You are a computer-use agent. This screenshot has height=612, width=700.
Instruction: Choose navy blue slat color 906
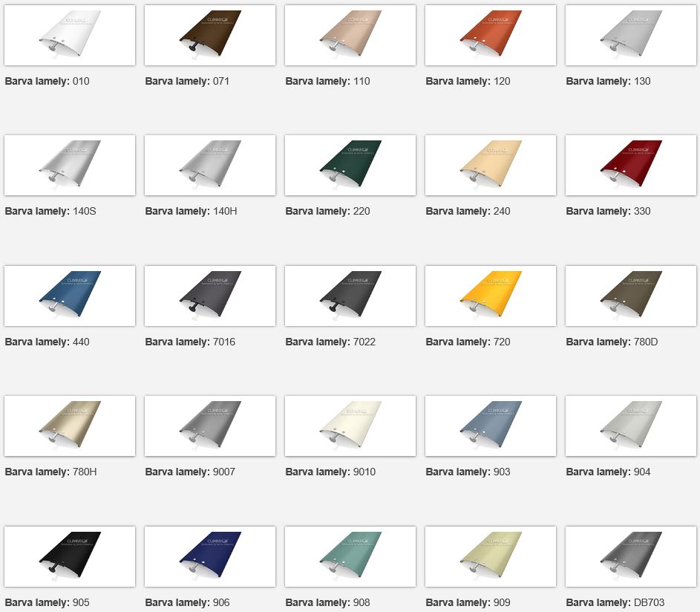coord(210,556)
